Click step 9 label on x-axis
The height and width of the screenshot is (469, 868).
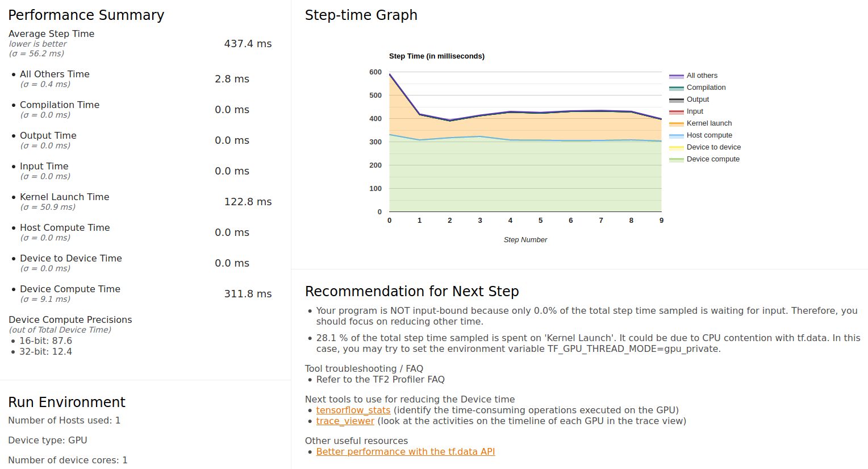pyautogui.click(x=661, y=220)
